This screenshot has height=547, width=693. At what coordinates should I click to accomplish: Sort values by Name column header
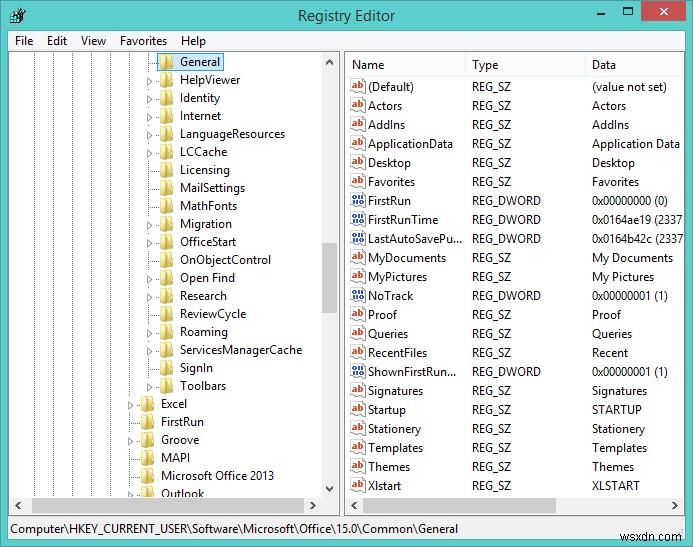[405, 65]
